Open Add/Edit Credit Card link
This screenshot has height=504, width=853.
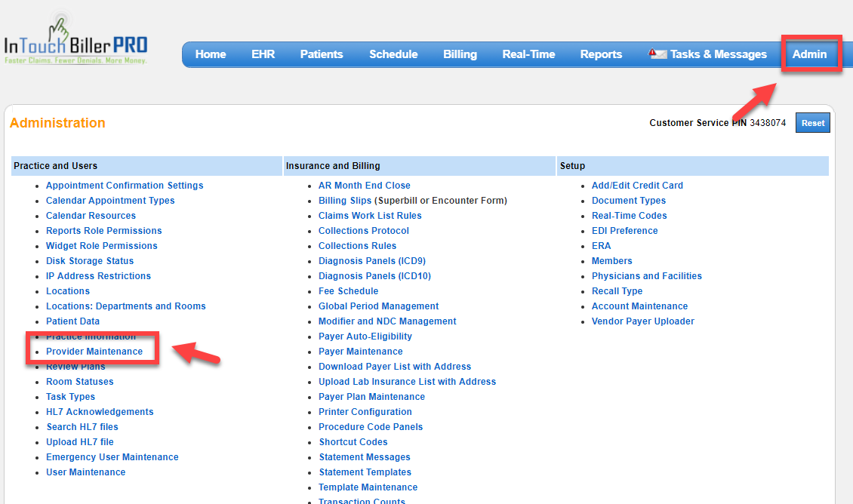pyautogui.click(x=637, y=186)
